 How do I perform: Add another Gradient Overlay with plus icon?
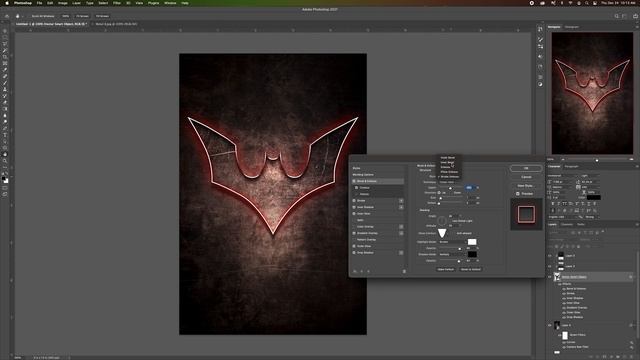pos(401,233)
